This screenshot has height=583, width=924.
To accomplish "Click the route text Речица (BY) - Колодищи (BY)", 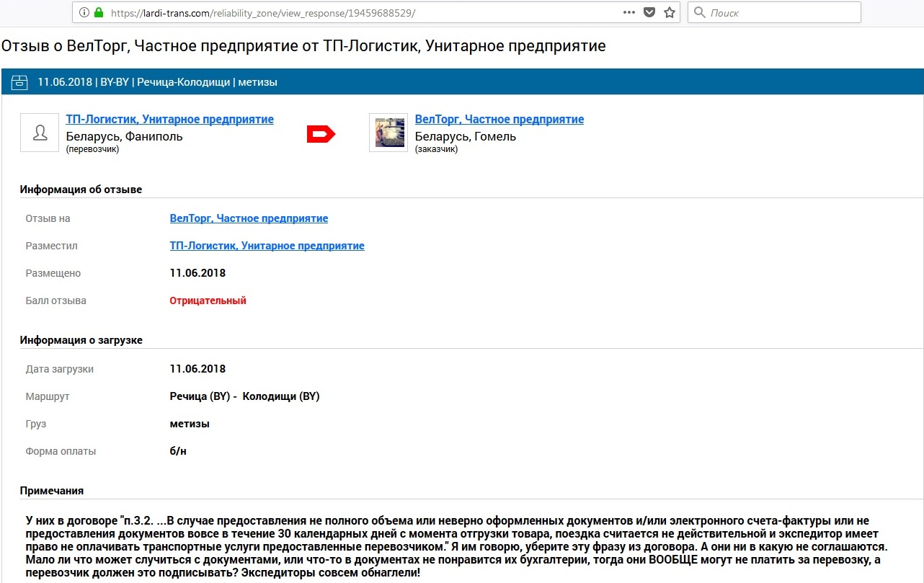I will [x=244, y=396].
